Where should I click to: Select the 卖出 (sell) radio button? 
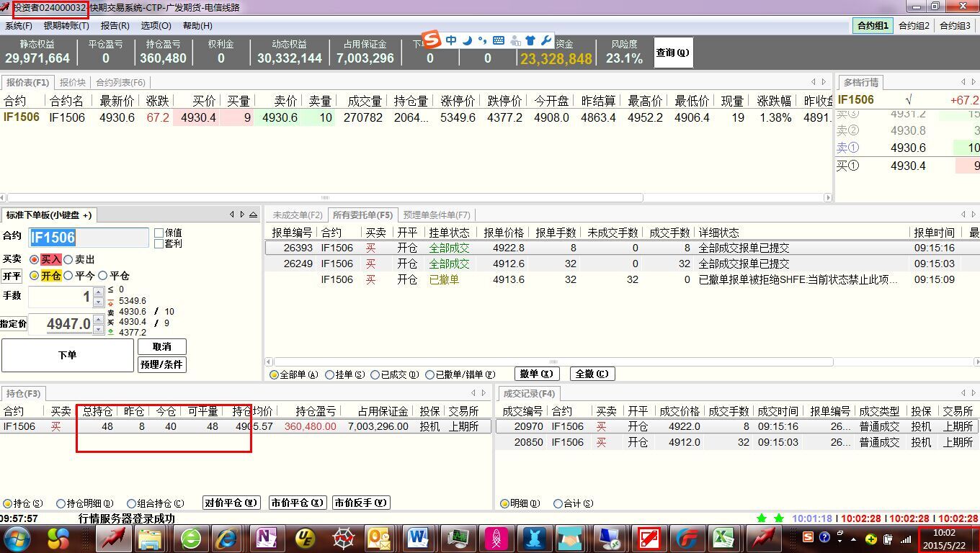pyautogui.click(x=68, y=259)
